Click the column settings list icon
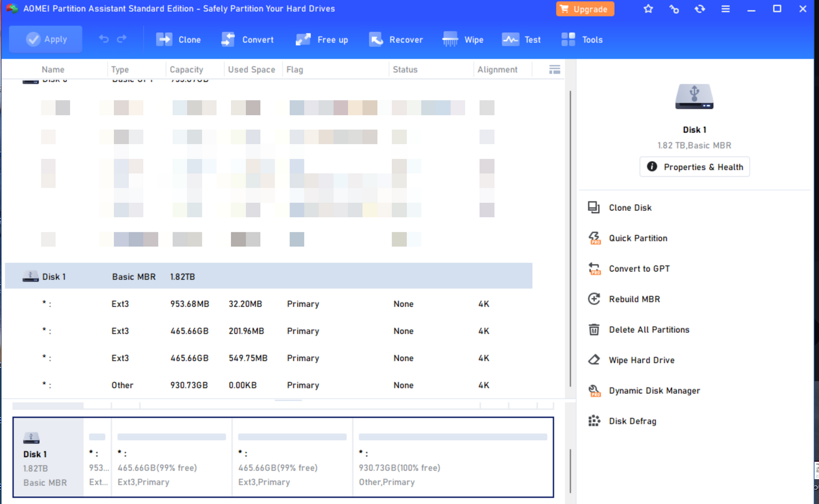Image resolution: width=819 pixels, height=504 pixels. (x=554, y=70)
